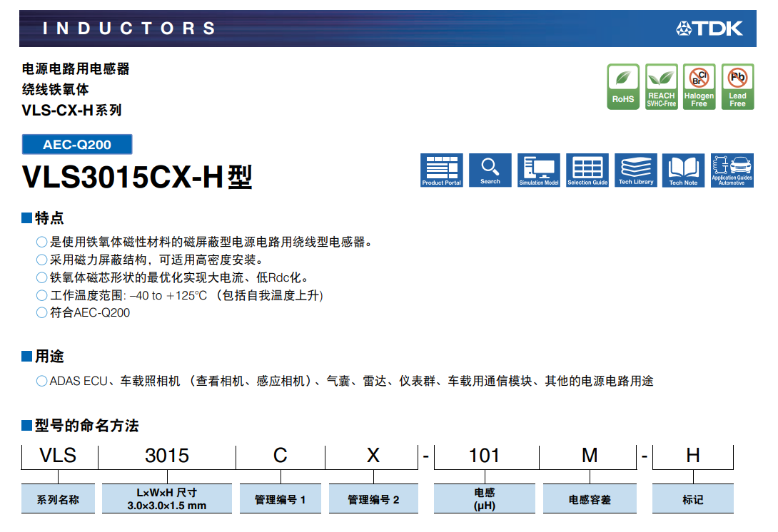This screenshot has width=778, height=532.
Task: Click the RoHS compliance badge
Action: pos(623,87)
